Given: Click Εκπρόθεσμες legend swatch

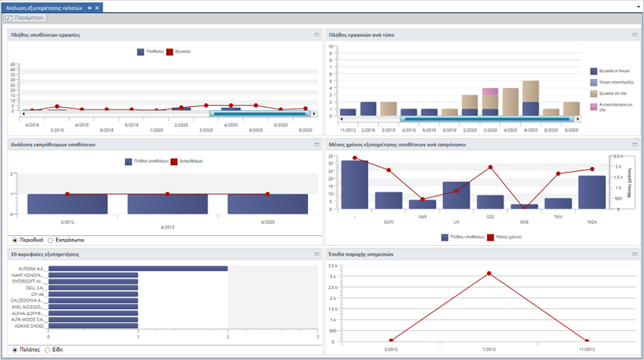Looking at the screenshot, I should 174,161.
